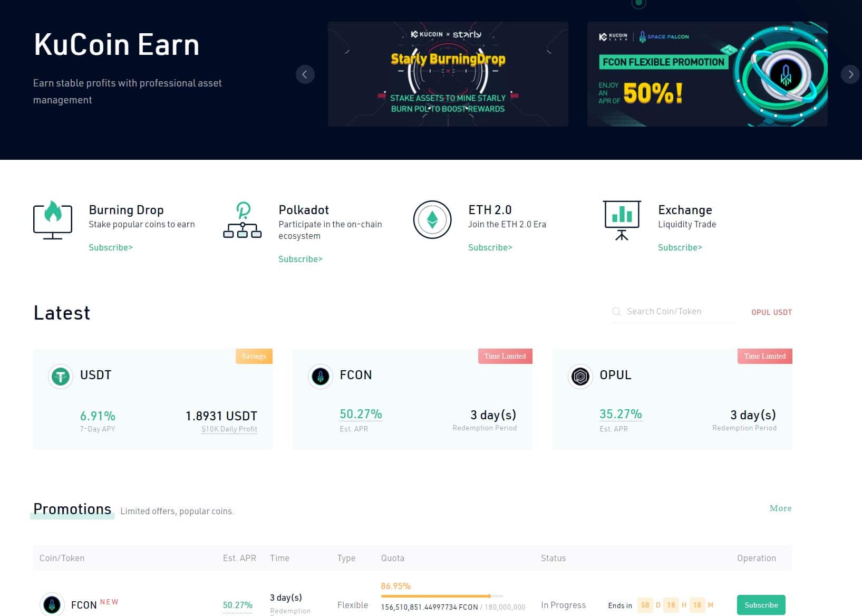Click the Exchange chart presentation icon
862x616 pixels.
[x=622, y=220]
